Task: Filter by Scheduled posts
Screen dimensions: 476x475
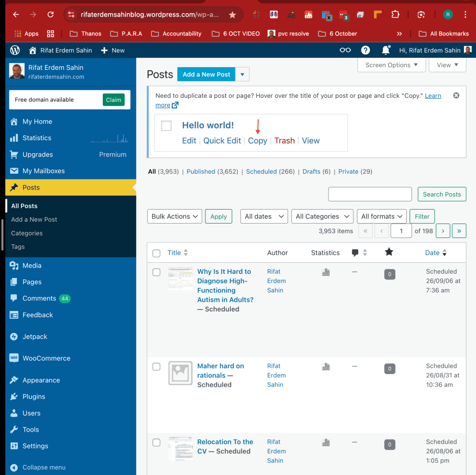Action: click(261, 171)
